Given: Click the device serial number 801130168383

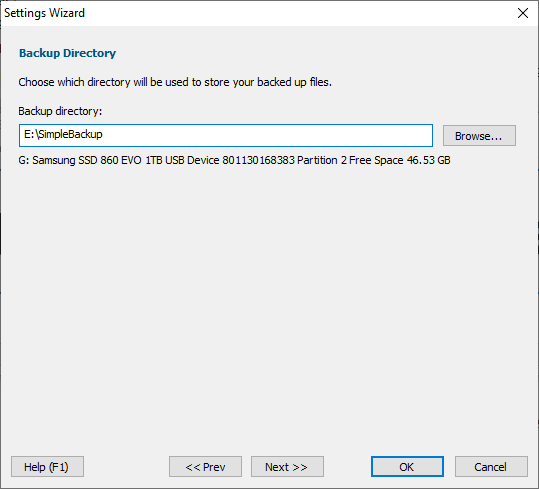Looking at the screenshot, I should [258, 160].
